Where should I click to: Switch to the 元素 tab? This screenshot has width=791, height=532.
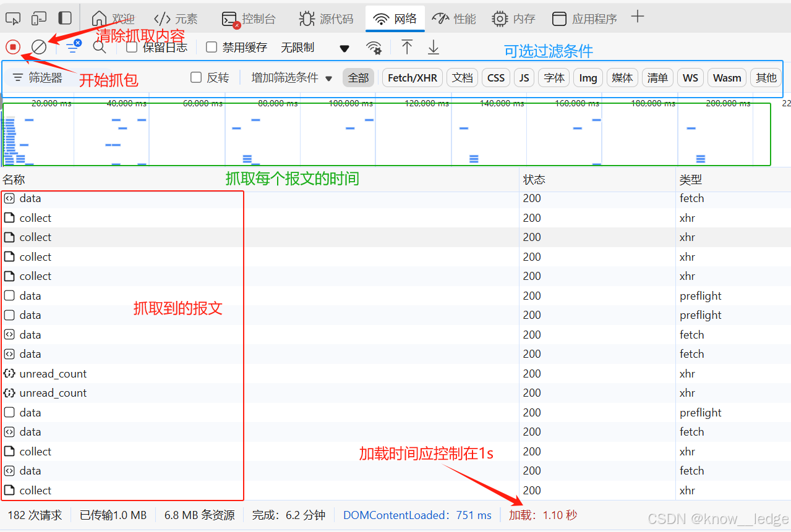pos(176,19)
